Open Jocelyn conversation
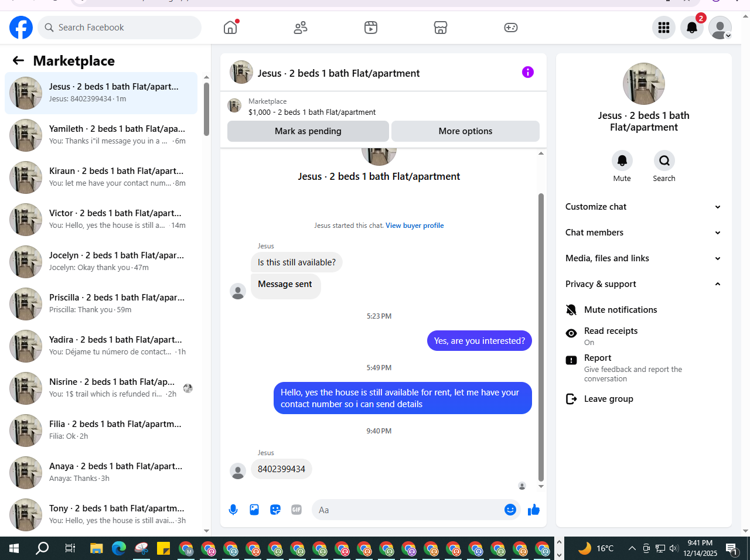 101,262
